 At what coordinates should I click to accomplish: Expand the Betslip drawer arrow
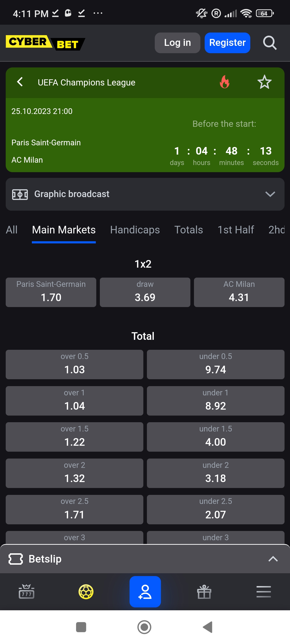pyautogui.click(x=273, y=559)
